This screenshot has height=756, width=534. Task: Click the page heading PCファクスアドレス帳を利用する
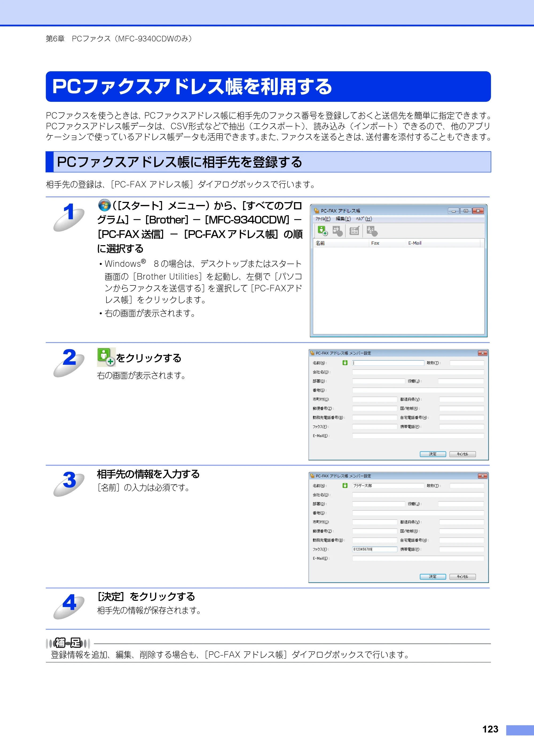coord(192,87)
